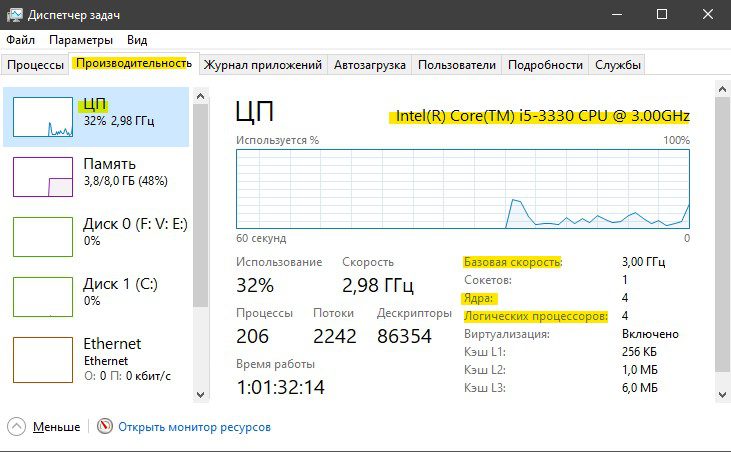Screen dimensions: 731x452
Task: Collapse details using the Меньше arrow icon
Action: (16, 426)
